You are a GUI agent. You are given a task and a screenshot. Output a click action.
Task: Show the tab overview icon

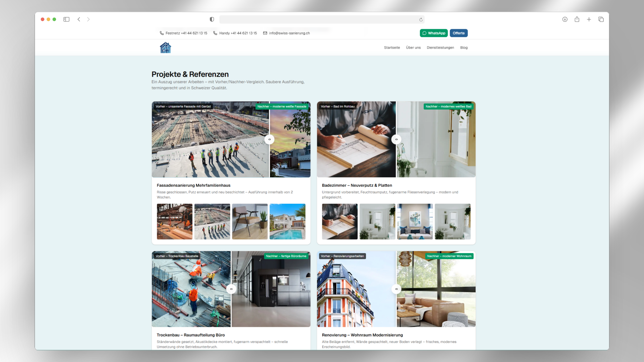[601, 19]
